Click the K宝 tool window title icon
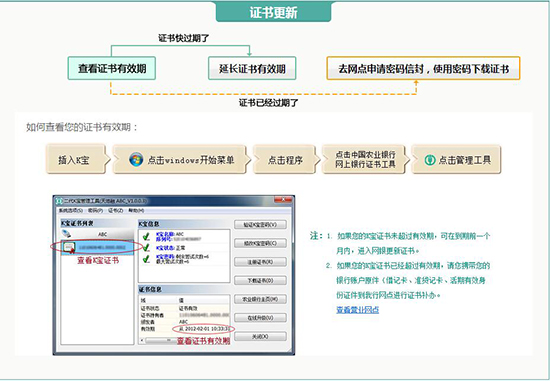 pyautogui.click(x=59, y=201)
